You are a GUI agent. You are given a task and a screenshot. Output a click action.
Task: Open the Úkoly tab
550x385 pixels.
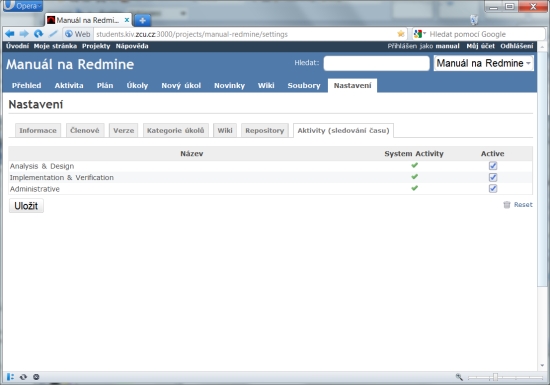[x=137, y=86]
